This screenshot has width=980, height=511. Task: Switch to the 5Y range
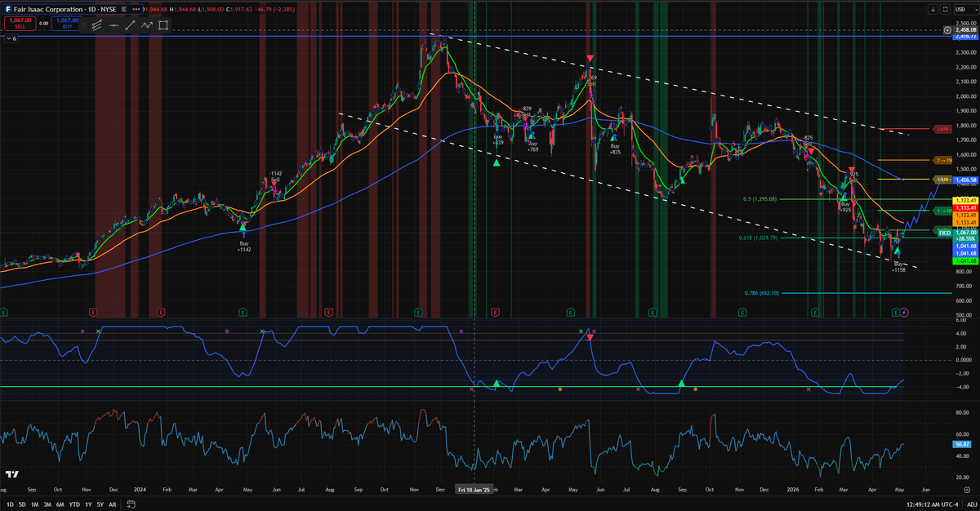pyautogui.click(x=100, y=504)
